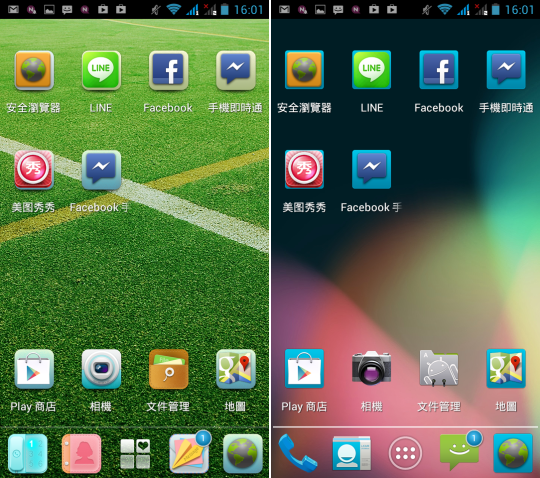Open 安全瀏覽器 on the right dark screen
540x478 pixels.
tap(304, 70)
